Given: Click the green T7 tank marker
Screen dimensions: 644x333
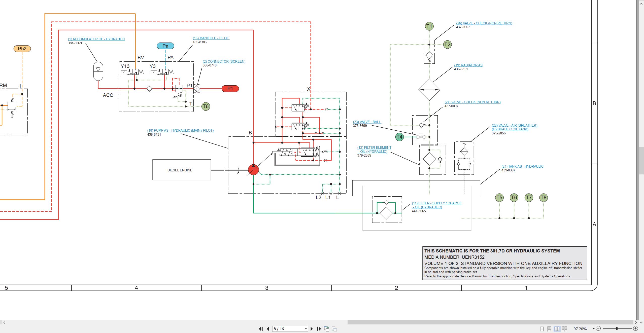Looking at the screenshot, I should [529, 198].
